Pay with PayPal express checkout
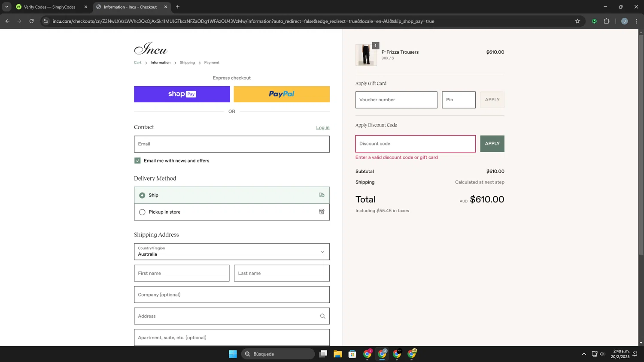The image size is (644, 362). click(282, 94)
